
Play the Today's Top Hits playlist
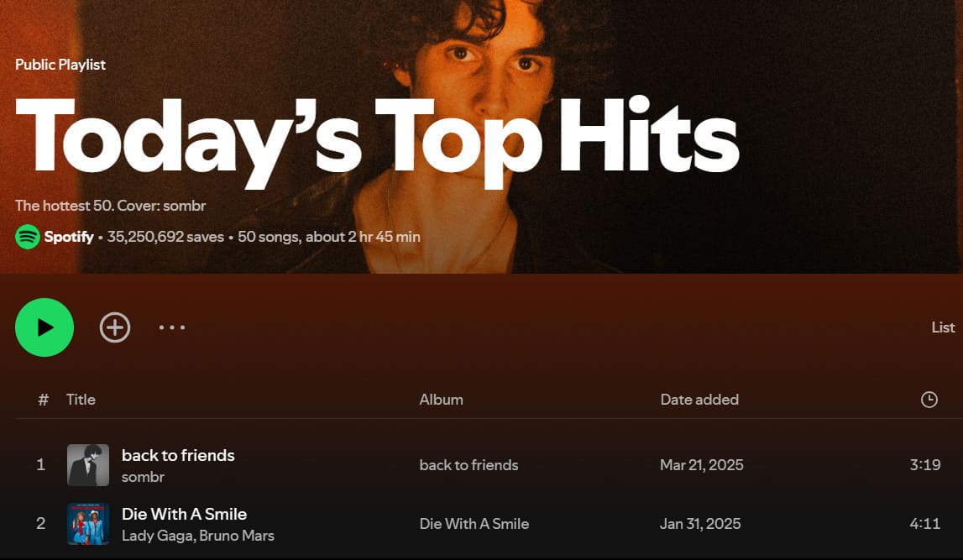[x=44, y=327]
